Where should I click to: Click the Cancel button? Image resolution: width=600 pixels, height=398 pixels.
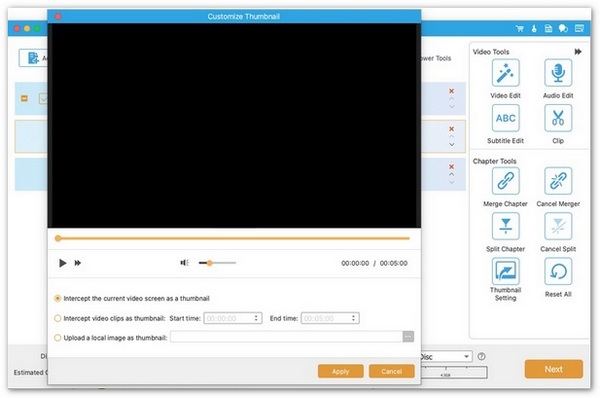(x=391, y=371)
